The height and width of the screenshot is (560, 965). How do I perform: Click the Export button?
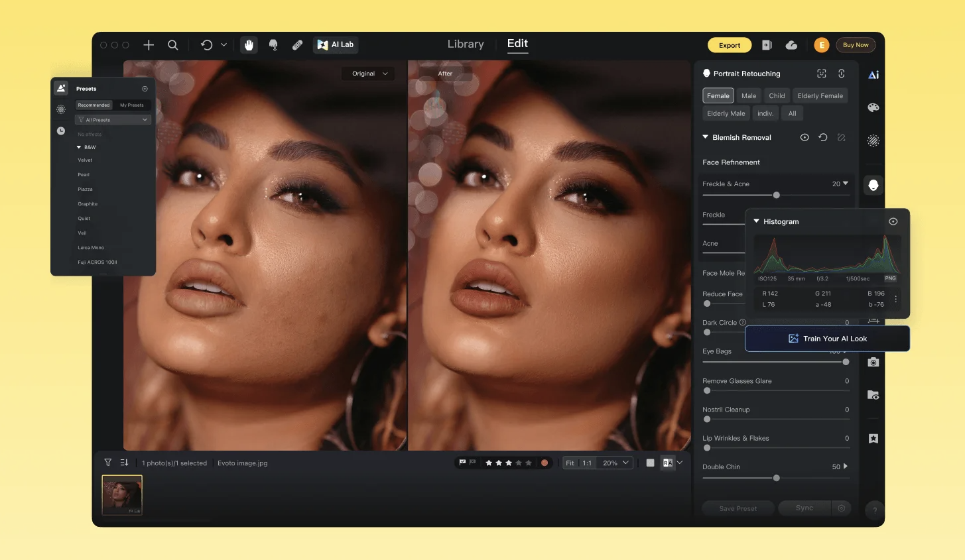730,45
